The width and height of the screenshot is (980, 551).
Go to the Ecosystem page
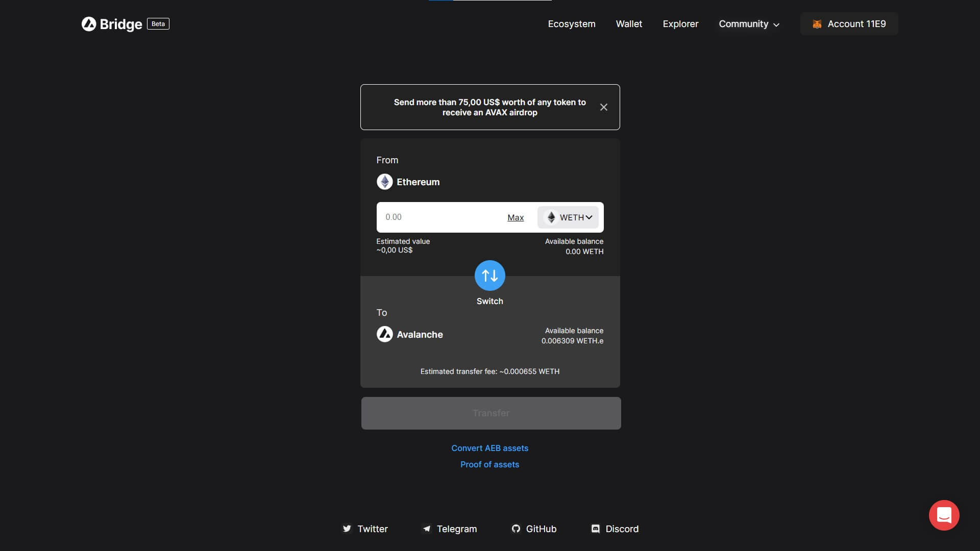(571, 24)
